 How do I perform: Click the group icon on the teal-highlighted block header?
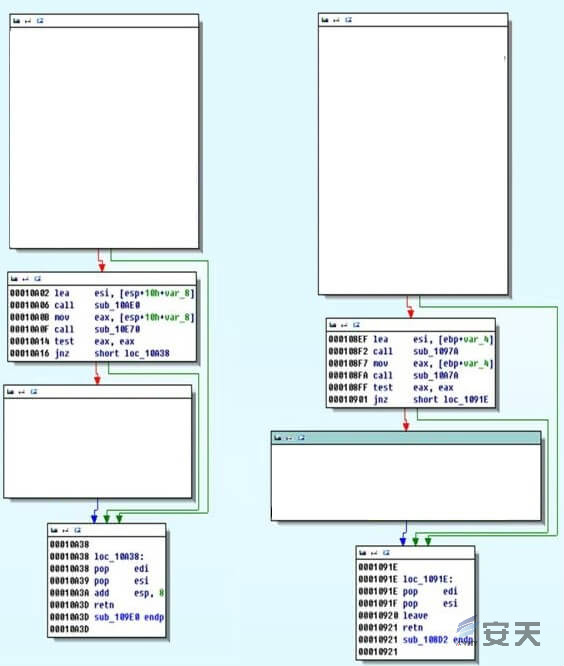pos(301,437)
